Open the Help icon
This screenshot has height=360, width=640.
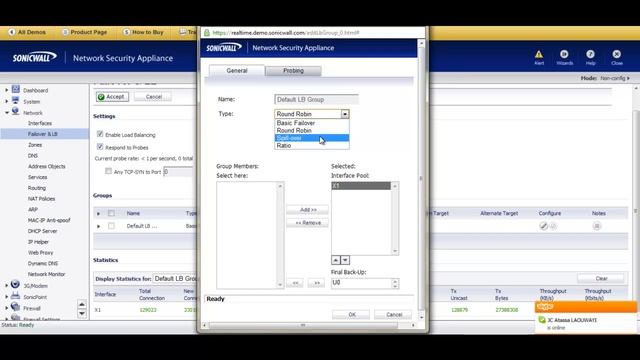[x=590, y=54]
